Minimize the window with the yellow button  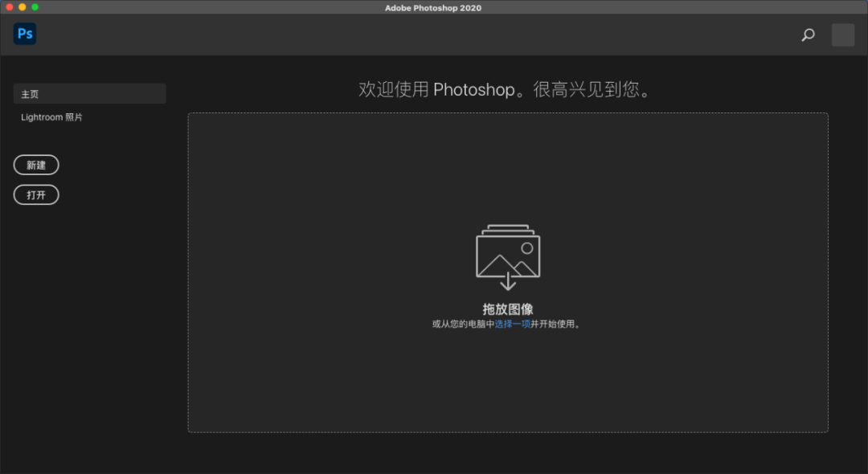pos(23,7)
